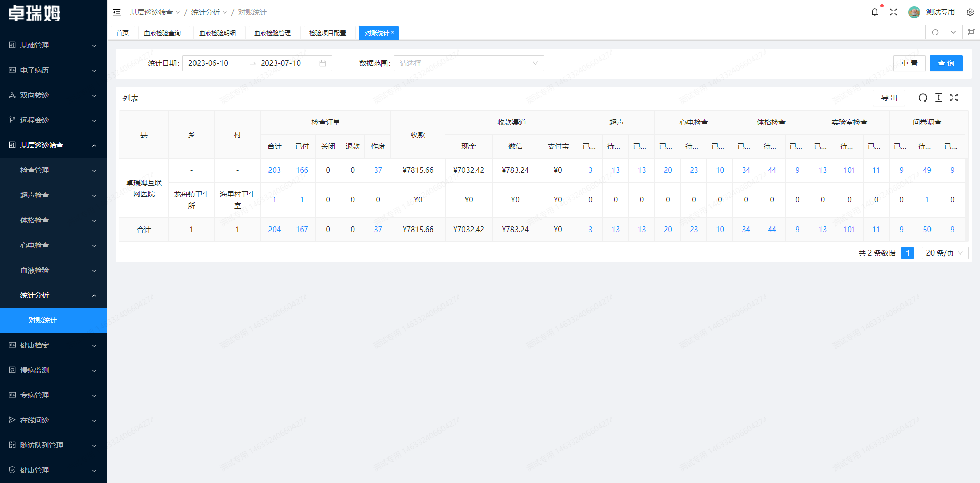
Task: Click the 电子病历 menu icon
Action: (x=12, y=70)
